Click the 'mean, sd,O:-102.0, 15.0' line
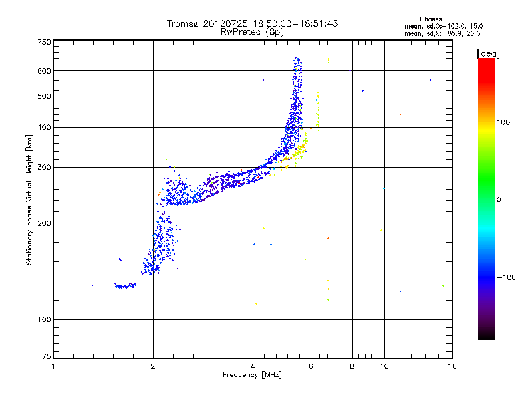 pyautogui.click(x=444, y=26)
